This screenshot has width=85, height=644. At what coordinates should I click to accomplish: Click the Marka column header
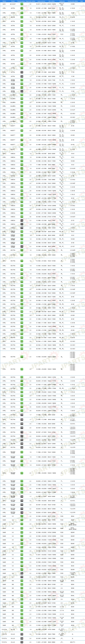tap(4, 1)
